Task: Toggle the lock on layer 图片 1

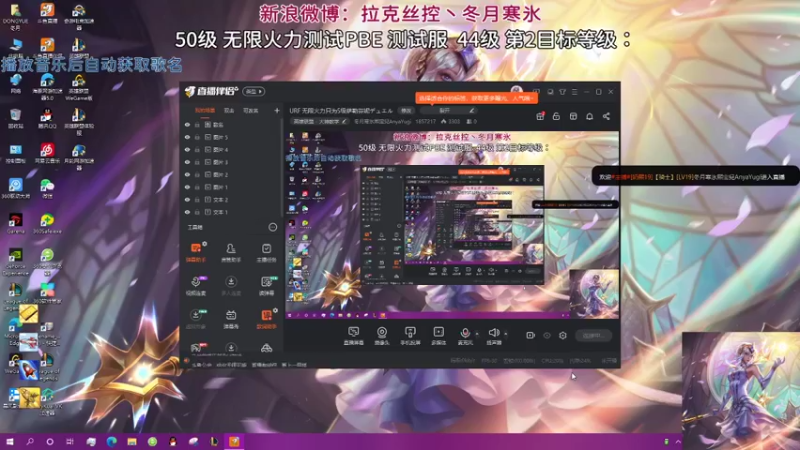Action: point(197,187)
